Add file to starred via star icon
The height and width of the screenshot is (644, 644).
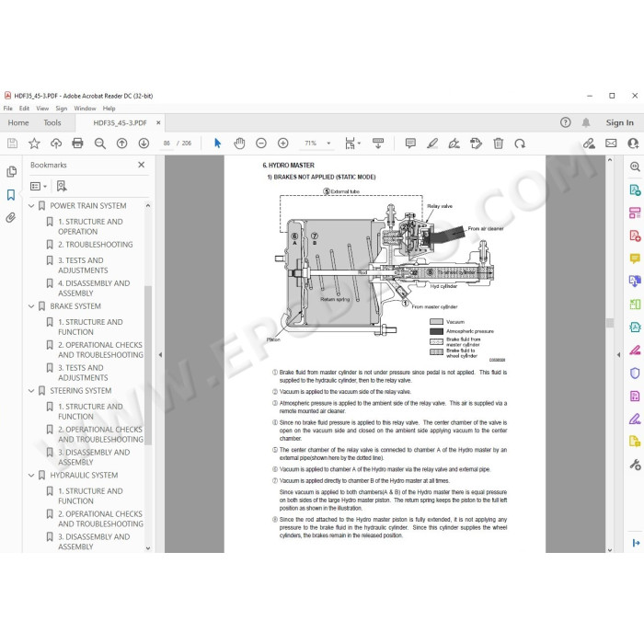(34, 143)
